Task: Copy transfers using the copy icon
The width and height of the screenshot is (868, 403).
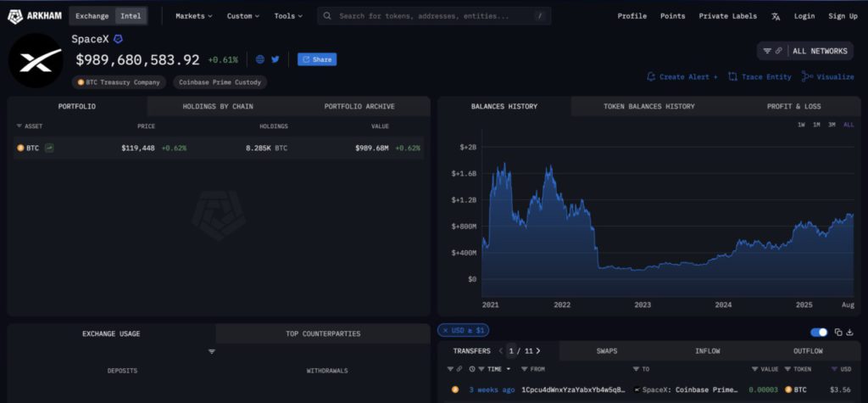Action: coord(838,333)
